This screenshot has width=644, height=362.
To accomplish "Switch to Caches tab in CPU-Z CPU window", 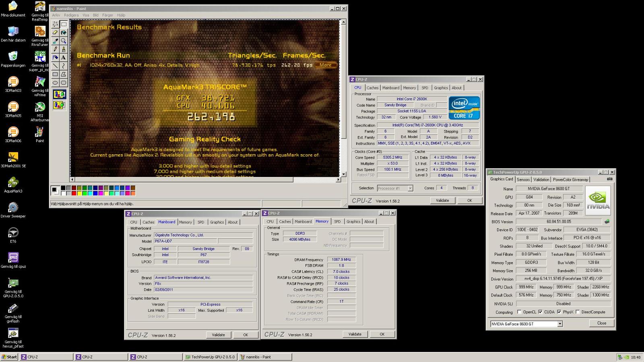I will tap(372, 88).
